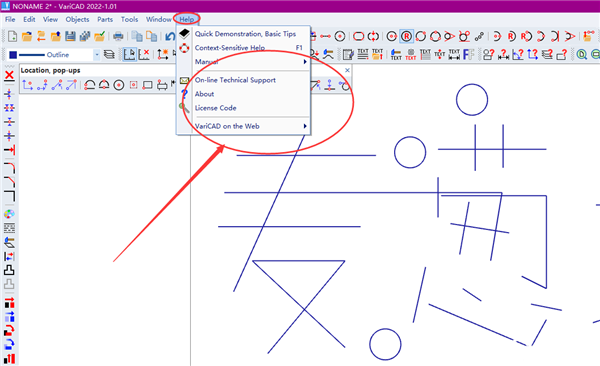Toggle the highlighted cursor coordinates mode icon

[x=129, y=55]
